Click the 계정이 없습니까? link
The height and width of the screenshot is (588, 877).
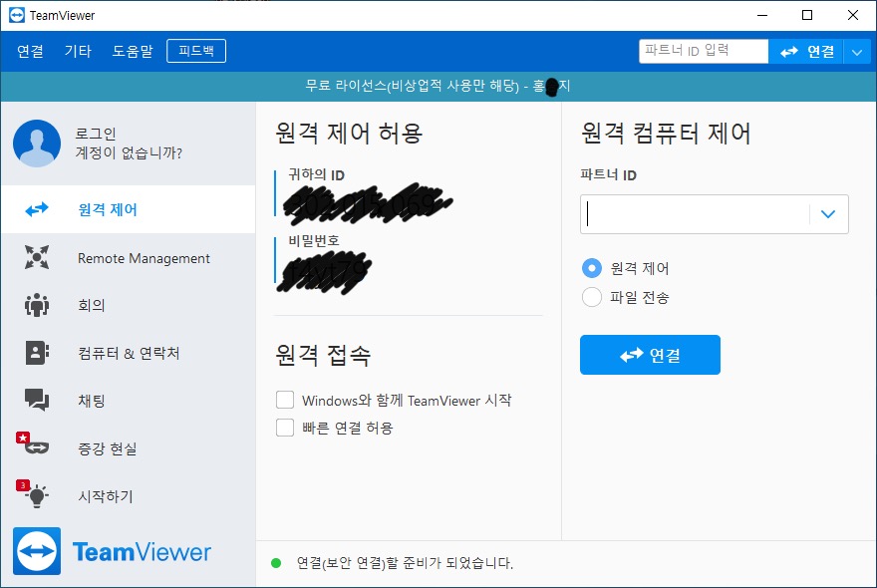click(129, 152)
